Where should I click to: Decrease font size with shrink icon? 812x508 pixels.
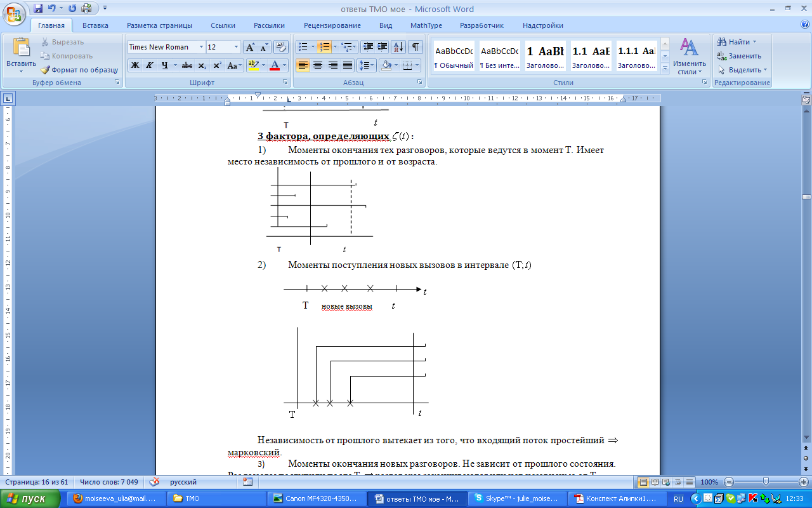tap(264, 47)
